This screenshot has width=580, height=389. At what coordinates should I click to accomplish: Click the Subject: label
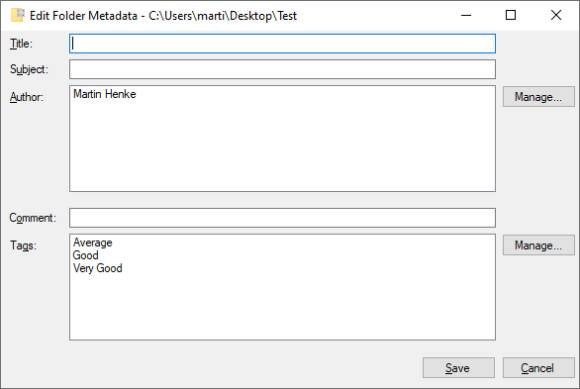[29, 69]
